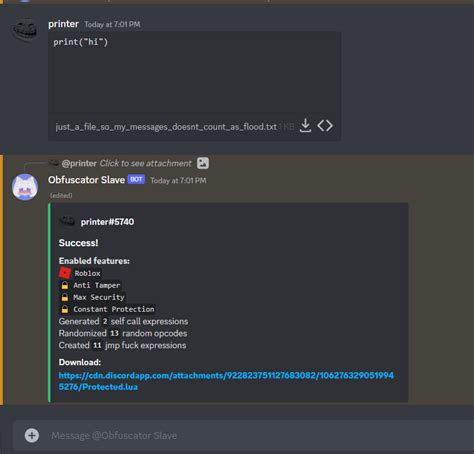Focus the Message @Obfuscator Slave input box
The image size is (474, 454).
pos(243,436)
